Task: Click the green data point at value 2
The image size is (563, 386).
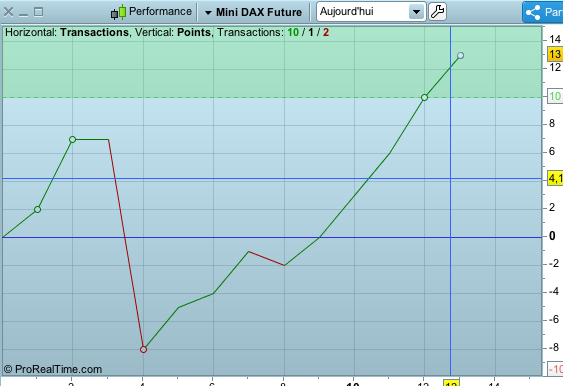Action: click(x=37, y=209)
